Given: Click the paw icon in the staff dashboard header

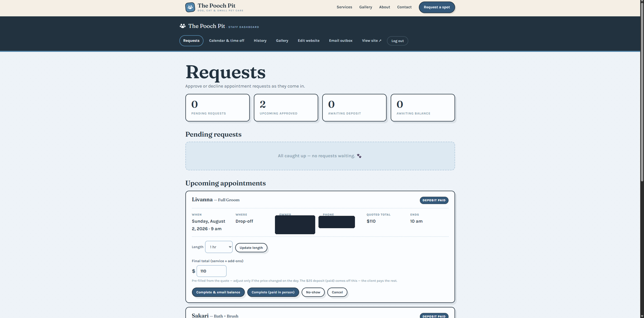Looking at the screenshot, I should click(x=183, y=26).
